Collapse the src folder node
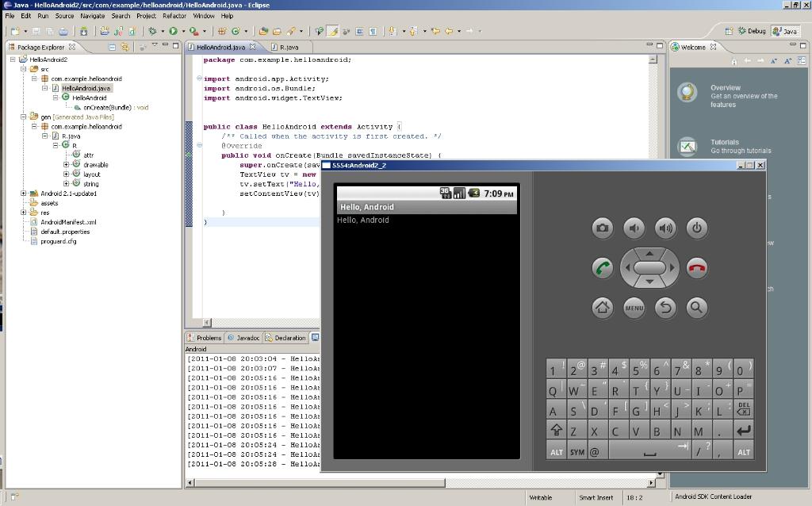 (x=23, y=69)
